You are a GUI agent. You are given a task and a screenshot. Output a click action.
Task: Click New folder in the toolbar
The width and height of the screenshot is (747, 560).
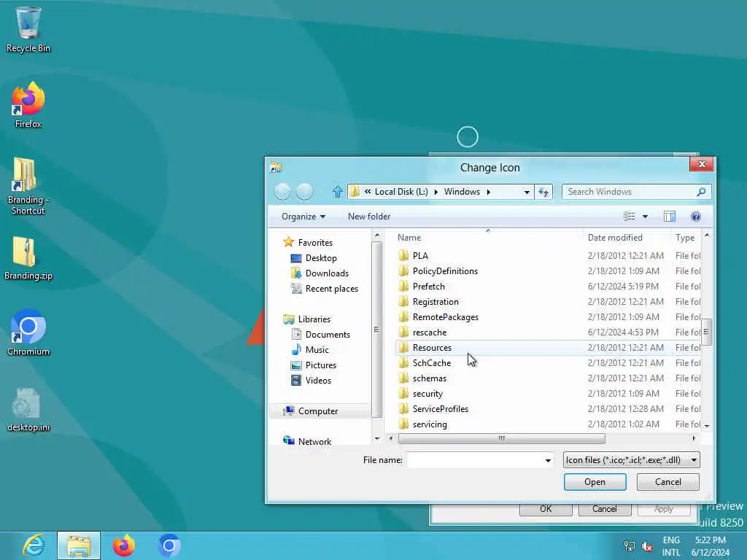click(x=368, y=217)
